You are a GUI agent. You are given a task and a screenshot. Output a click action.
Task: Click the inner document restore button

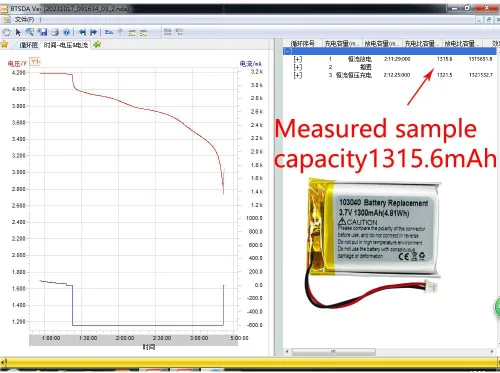click(488, 20)
